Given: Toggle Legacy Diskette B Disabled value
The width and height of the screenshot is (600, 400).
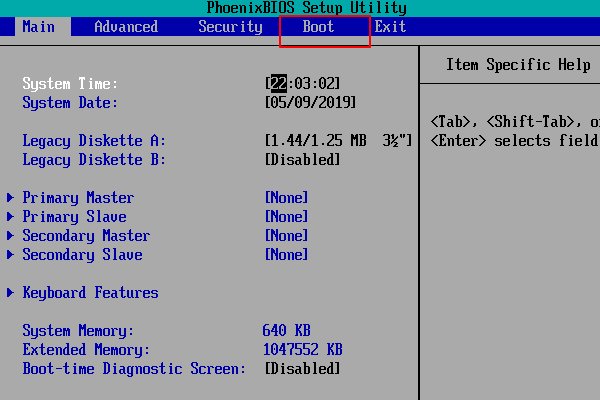Looking at the screenshot, I should 302,160.
